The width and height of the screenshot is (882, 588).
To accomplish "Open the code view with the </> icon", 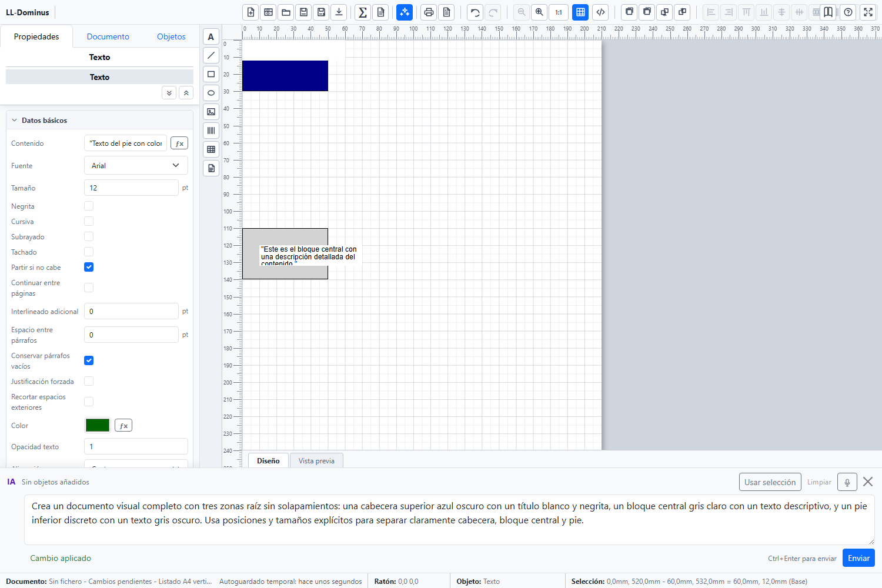I will coord(600,12).
